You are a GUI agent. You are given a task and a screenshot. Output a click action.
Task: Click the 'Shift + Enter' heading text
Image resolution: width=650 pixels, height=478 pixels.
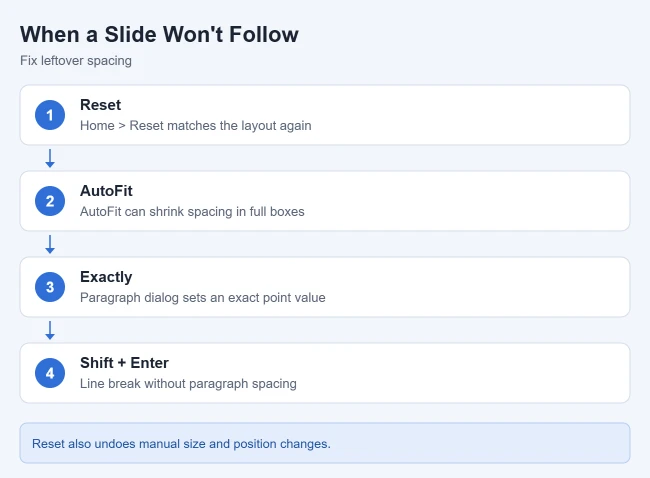tap(124, 363)
